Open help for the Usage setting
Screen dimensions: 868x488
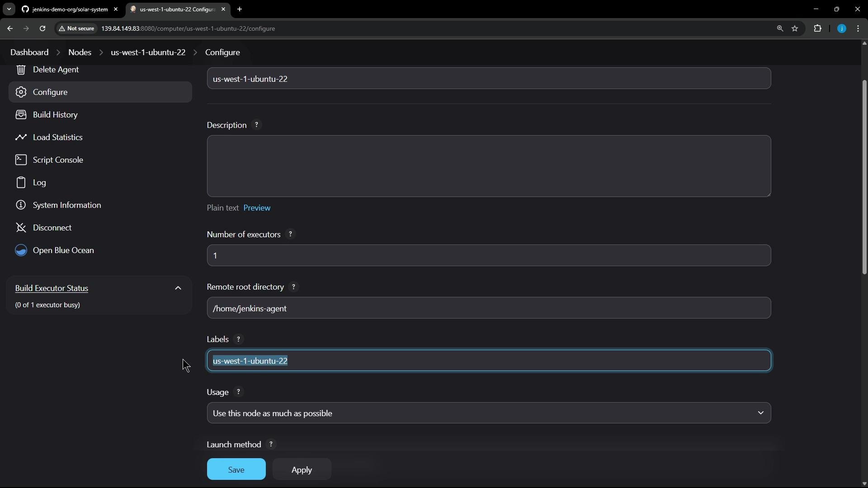pyautogui.click(x=239, y=392)
